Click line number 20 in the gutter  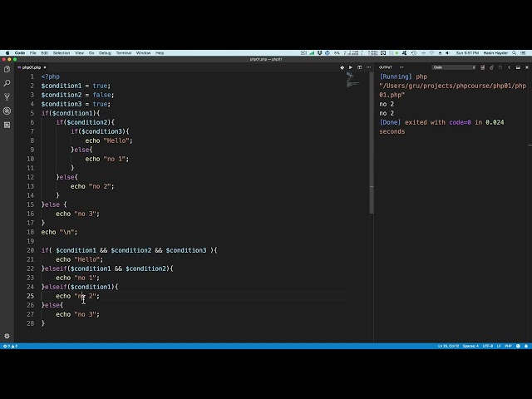pos(30,250)
